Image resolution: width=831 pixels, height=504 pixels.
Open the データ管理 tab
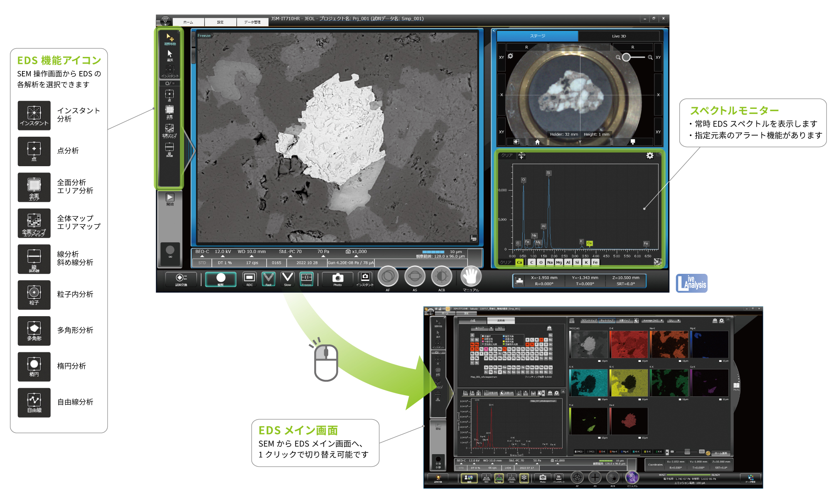(x=252, y=22)
